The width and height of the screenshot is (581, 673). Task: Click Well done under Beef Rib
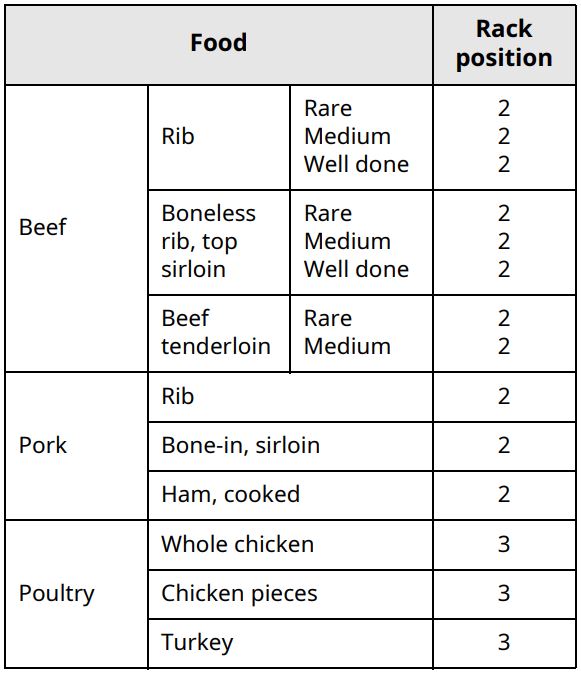[x=356, y=164]
